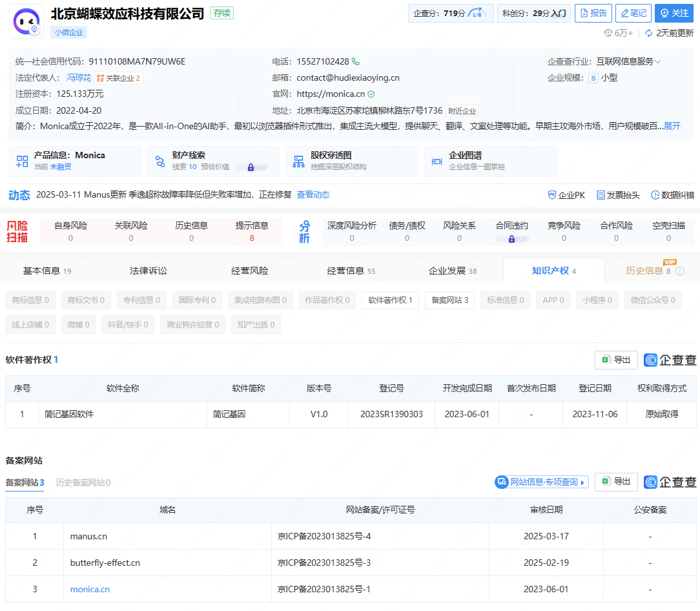700x611 pixels.
Task: Click the 小微企业 tag
Action: click(68, 32)
